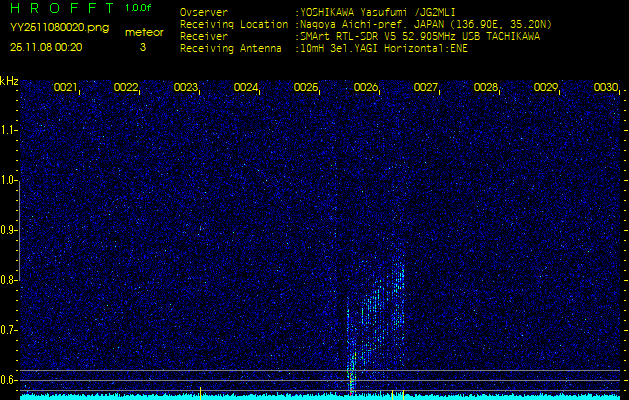
Task: Click the version number 1.0.0f
Action: click(x=138, y=8)
